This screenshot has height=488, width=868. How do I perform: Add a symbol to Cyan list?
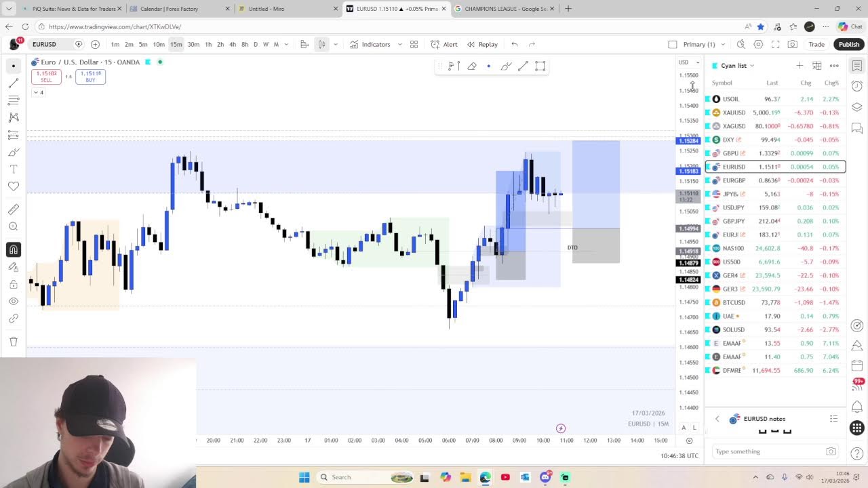coord(800,66)
